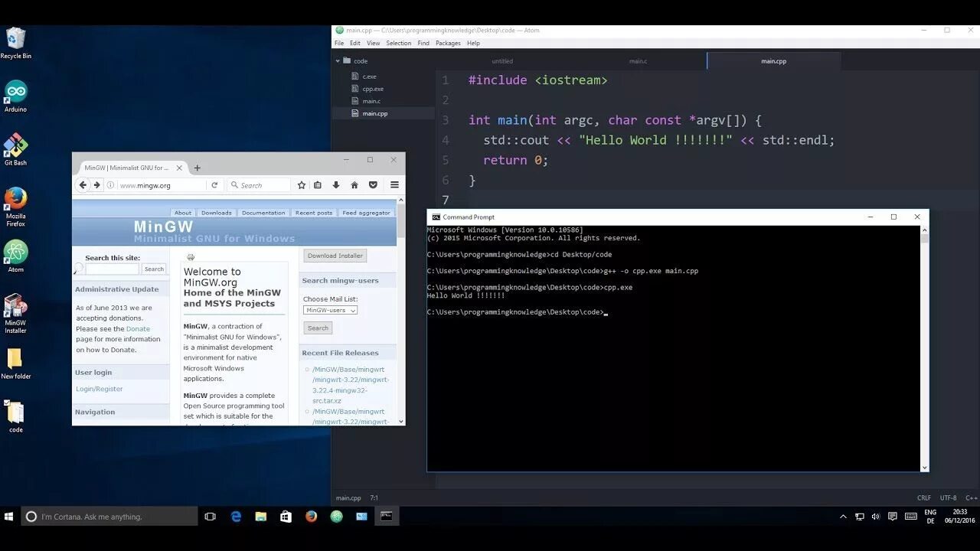Go to Firefox home page icon
This screenshot has height=551, width=980.
point(354,185)
